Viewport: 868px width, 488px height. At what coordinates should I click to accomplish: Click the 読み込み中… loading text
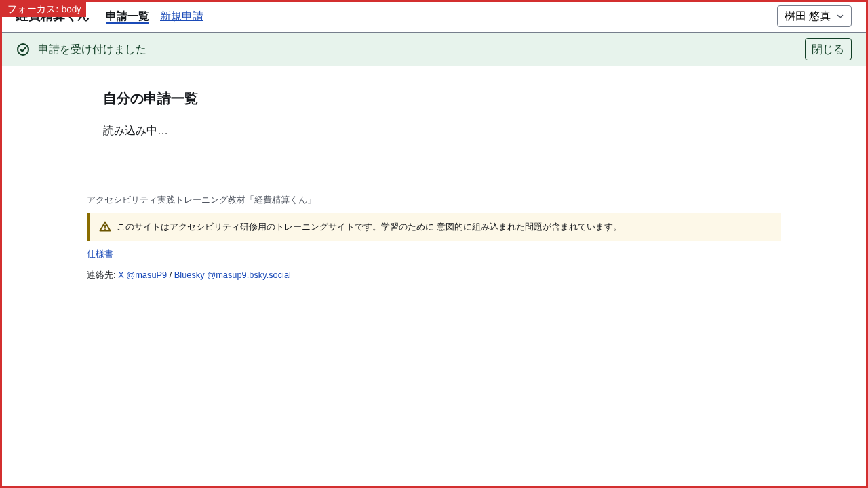136,131
